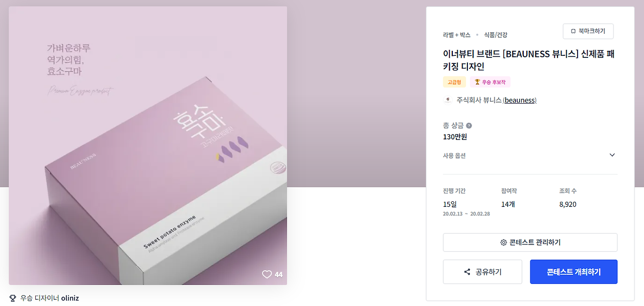The height and width of the screenshot is (306, 644).
Task: Open the 라벨 + 박스 category
Action: click(457, 35)
